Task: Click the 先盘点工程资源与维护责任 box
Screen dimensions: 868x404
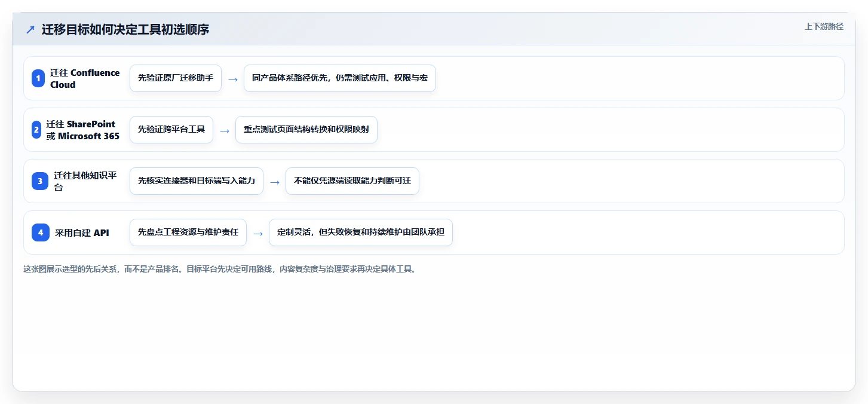Action: 188,232
